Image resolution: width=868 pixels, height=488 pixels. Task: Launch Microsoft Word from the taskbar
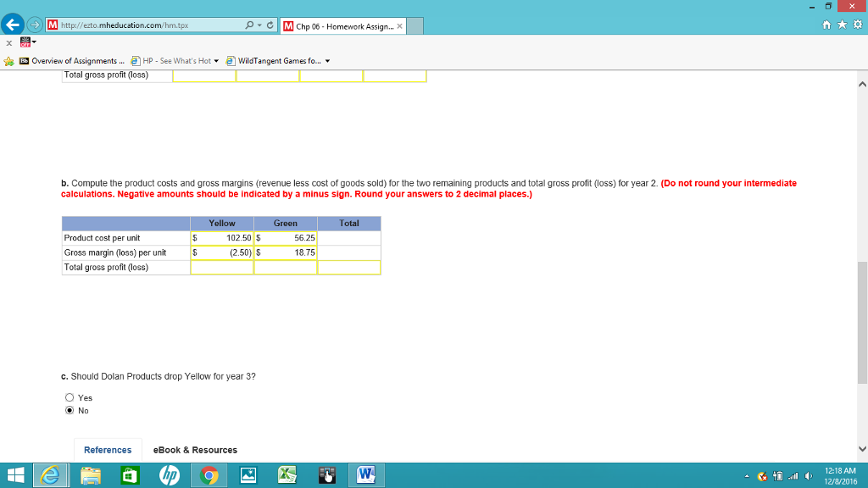click(x=365, y=475)
